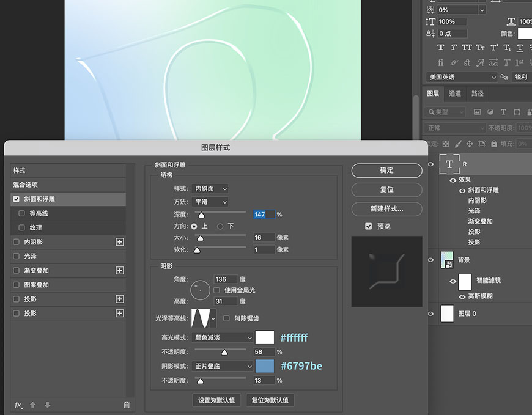Lock transparent pixels icon
Screen dimensions: 532x415
click(x=446, y=144)
